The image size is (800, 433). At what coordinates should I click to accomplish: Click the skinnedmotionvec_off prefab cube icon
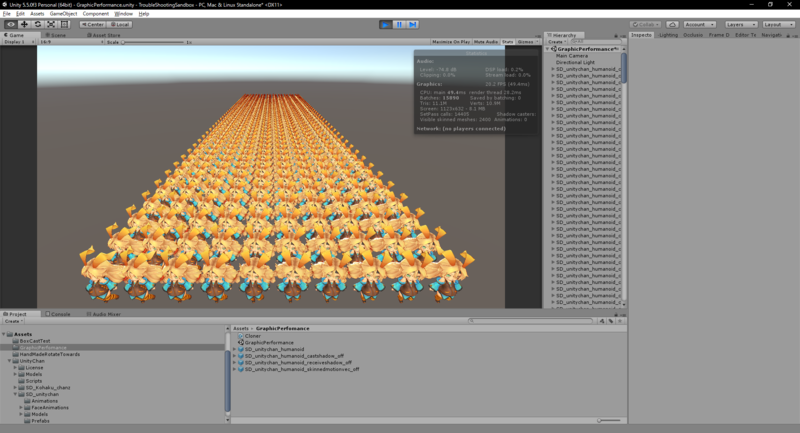(x=241, y=369)
